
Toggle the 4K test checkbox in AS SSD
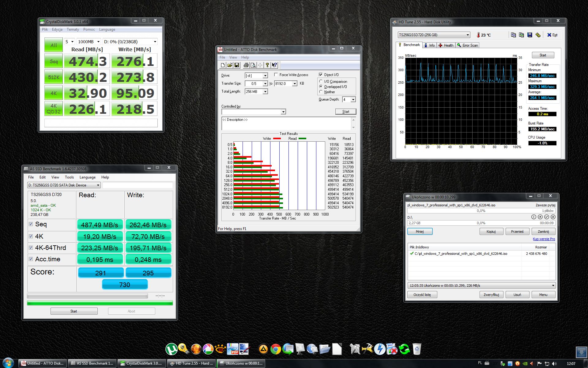click(x=31, y=236)
